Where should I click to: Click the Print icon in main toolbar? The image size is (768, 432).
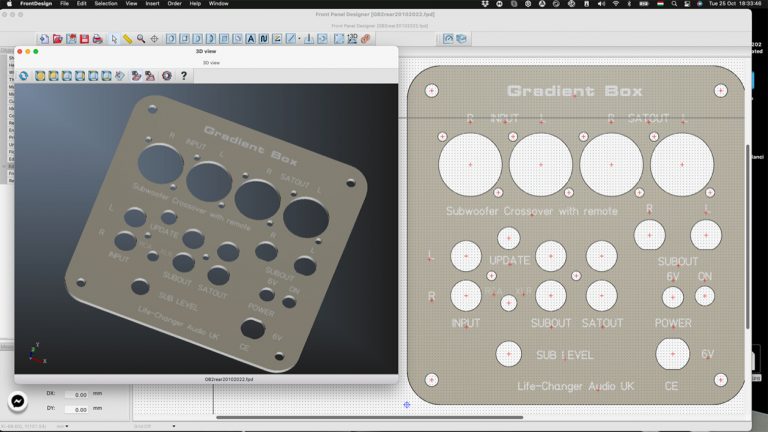[97, 39]
